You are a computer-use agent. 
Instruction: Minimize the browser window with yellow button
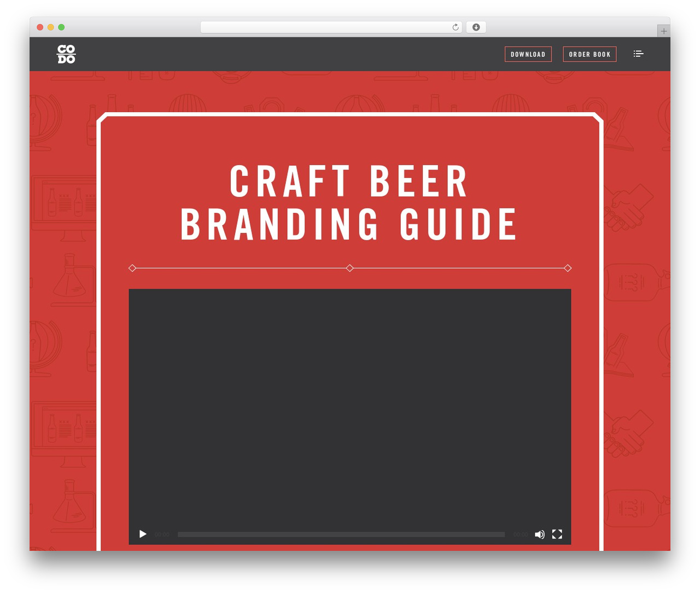[x=51, y=27]
